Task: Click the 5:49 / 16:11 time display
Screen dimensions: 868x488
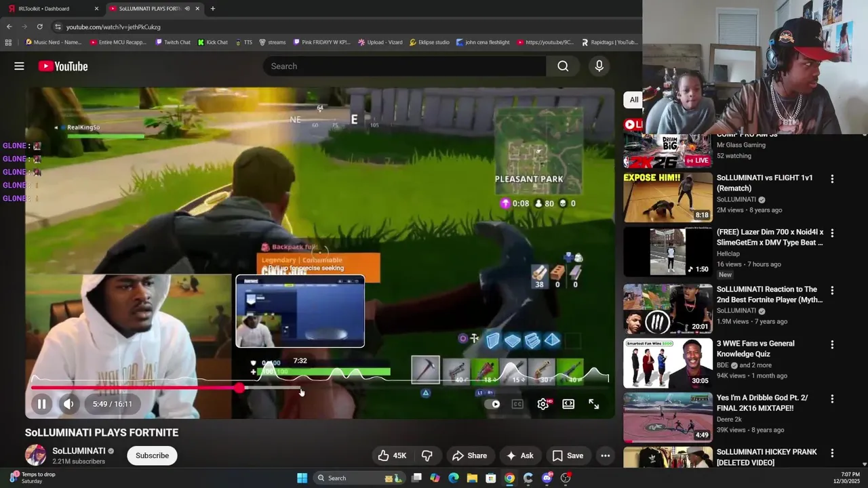Action: click(x=113, y=404)
